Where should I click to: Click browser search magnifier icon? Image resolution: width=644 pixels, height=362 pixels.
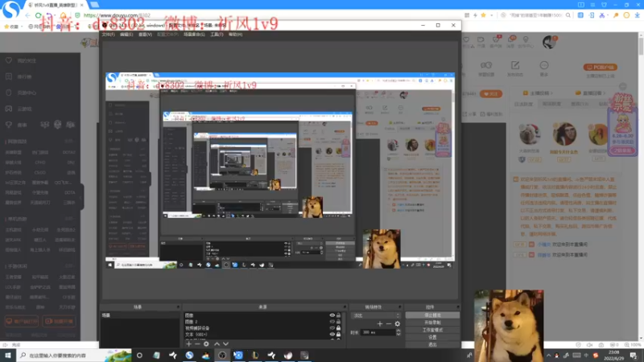click(x=568, y=15)
